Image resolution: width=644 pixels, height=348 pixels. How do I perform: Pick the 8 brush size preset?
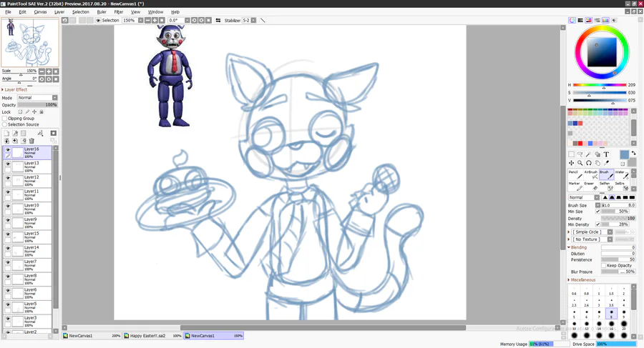click(611, 314)
